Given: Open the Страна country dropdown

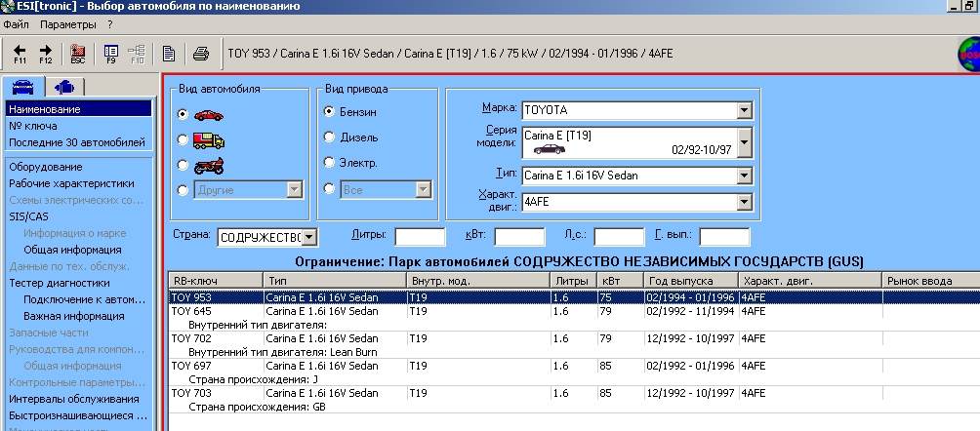Looking at the screenshot, I should pyautogui.click(x=308, y=237).
